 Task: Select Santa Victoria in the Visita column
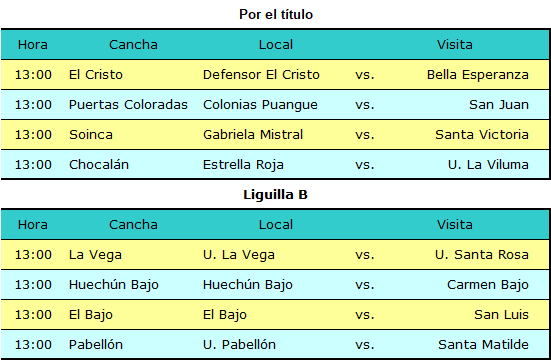coord(482,134)
